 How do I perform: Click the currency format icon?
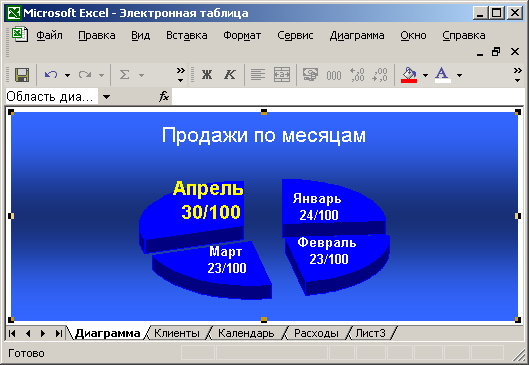310,75
